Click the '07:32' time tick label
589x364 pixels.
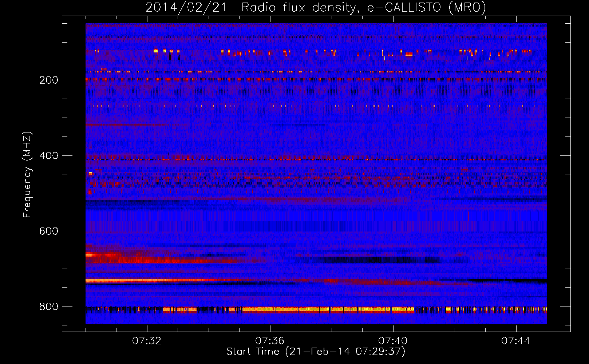(147, 341)
